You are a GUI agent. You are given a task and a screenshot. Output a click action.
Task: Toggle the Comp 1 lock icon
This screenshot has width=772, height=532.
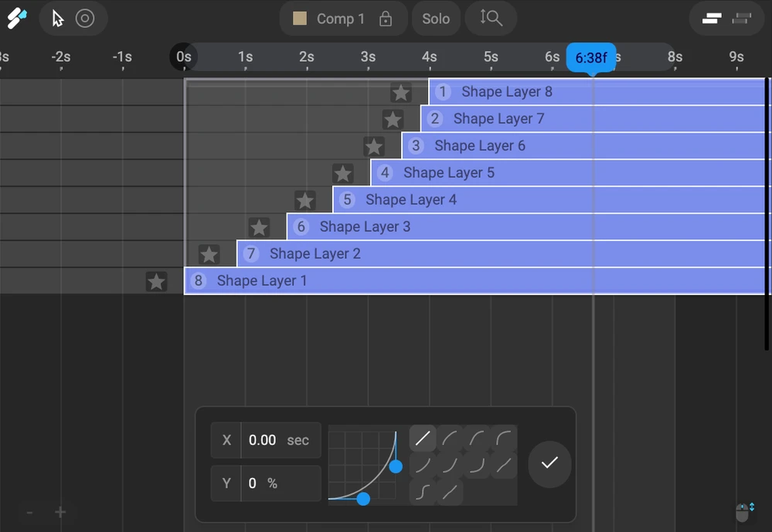386,19
